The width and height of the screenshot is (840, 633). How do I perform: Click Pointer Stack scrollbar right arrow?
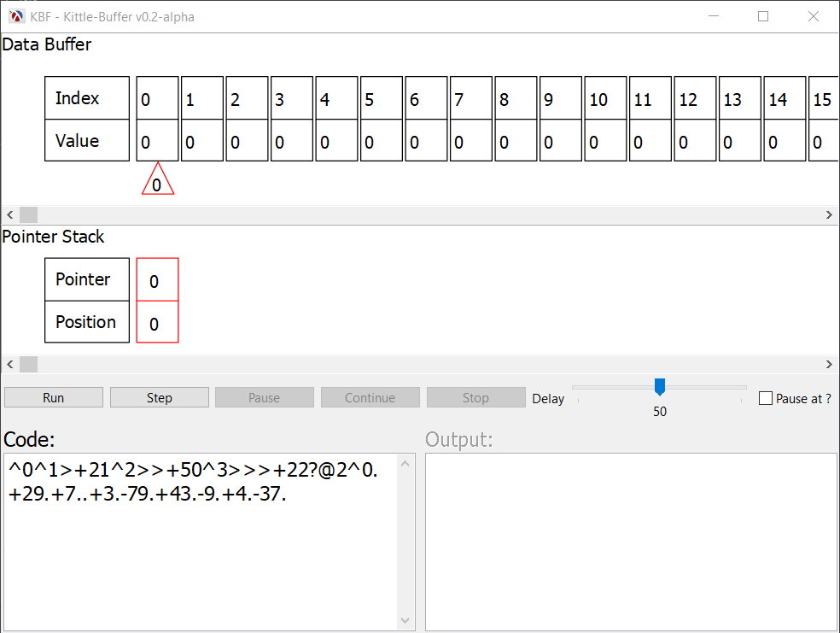(x=829, y=365)
